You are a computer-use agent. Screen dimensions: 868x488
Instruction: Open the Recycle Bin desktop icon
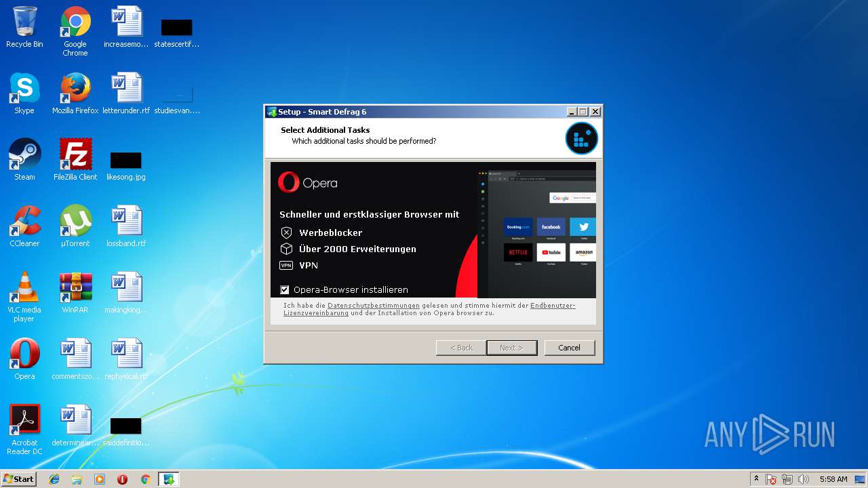coord(24,27)
